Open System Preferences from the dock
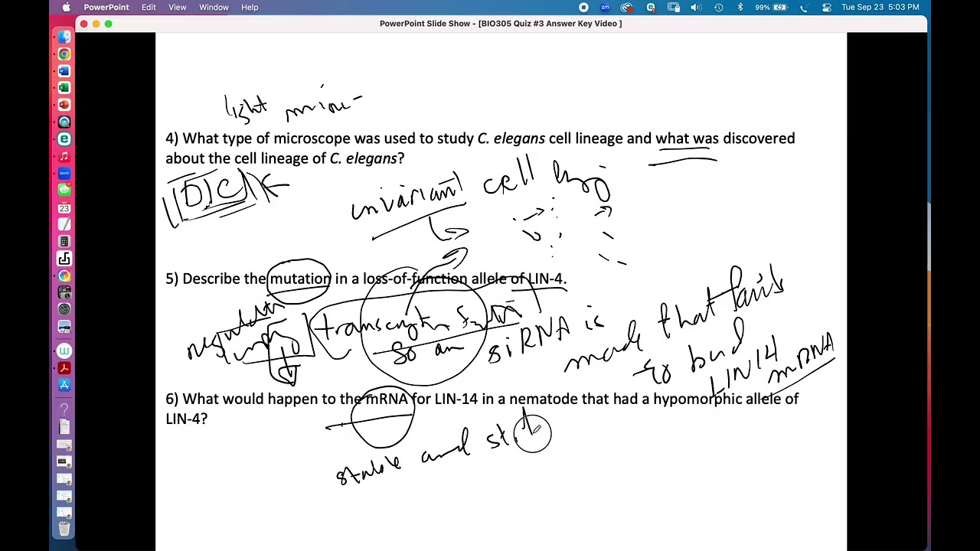The image size is (980, 551). (x=64, y=309)
